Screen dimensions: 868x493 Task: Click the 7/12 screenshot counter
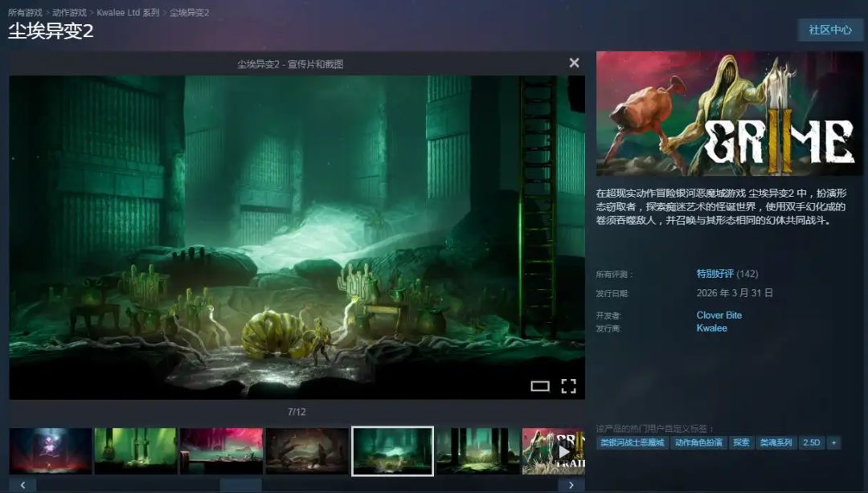297,412
